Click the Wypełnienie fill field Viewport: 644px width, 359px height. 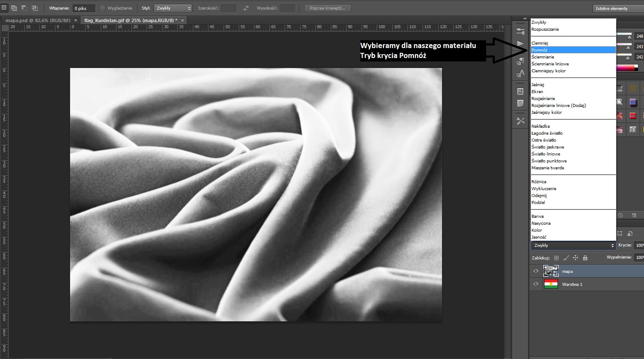[639, 257]
